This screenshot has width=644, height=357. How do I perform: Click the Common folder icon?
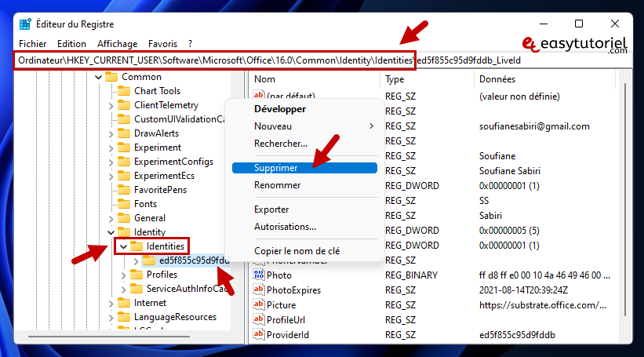click(111, 77)
